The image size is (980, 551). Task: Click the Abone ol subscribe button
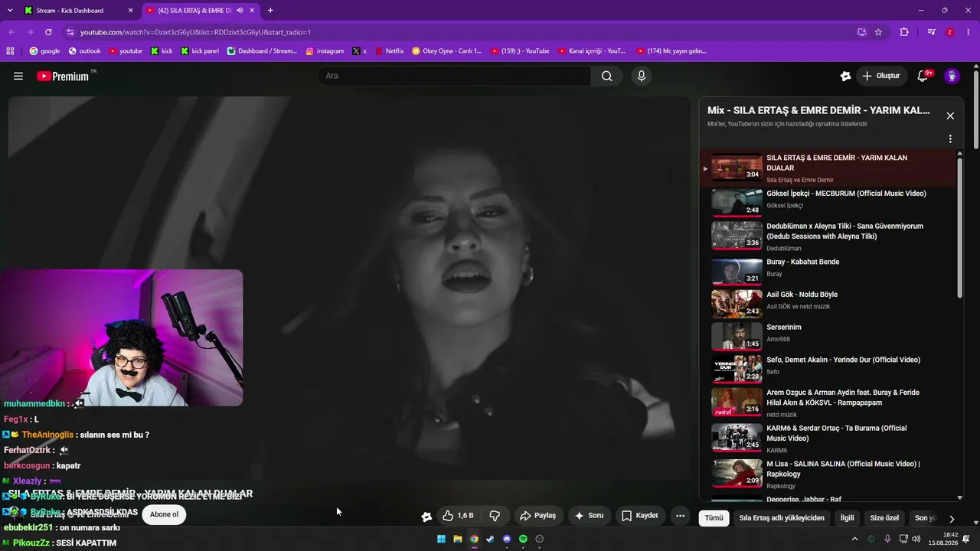coord(164,514)
